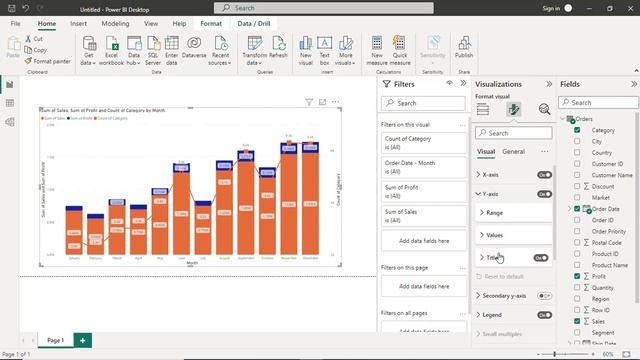The width and height of the screenshot is (640, 360).
Task: Select the Format visual paintbrush icon
Action: [x=513, y=109]
